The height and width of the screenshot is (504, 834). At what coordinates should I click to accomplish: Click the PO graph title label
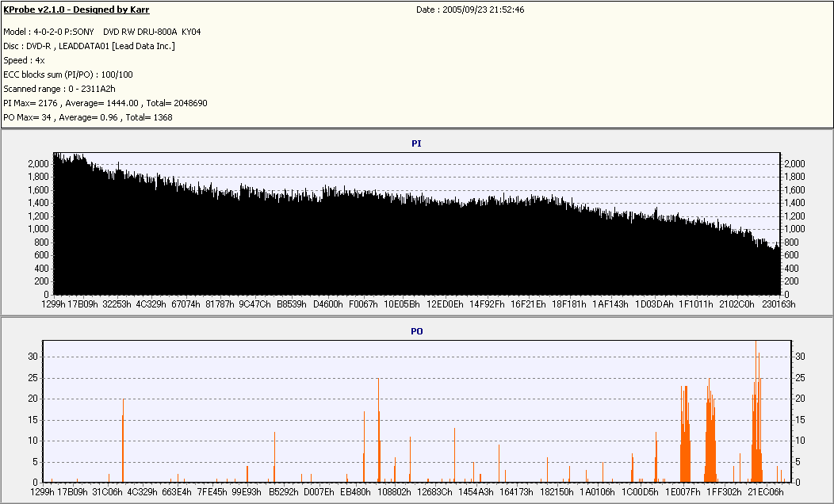pyautogui.click(x=416, y=331)
